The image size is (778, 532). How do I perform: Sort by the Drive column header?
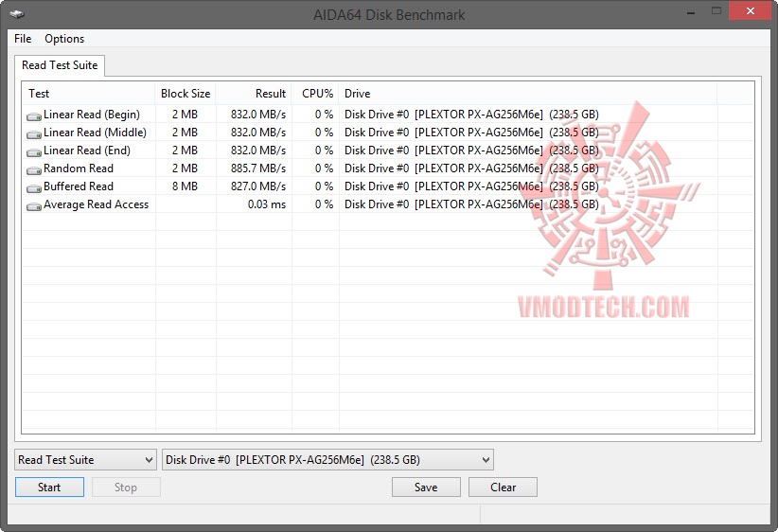tap(528, 94)
